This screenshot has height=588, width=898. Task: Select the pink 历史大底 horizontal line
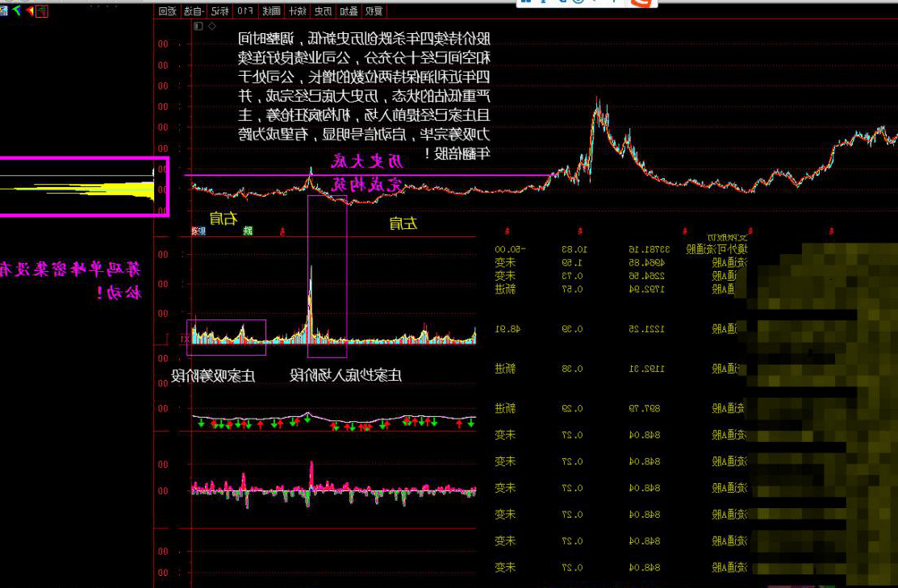click(363, 175)
